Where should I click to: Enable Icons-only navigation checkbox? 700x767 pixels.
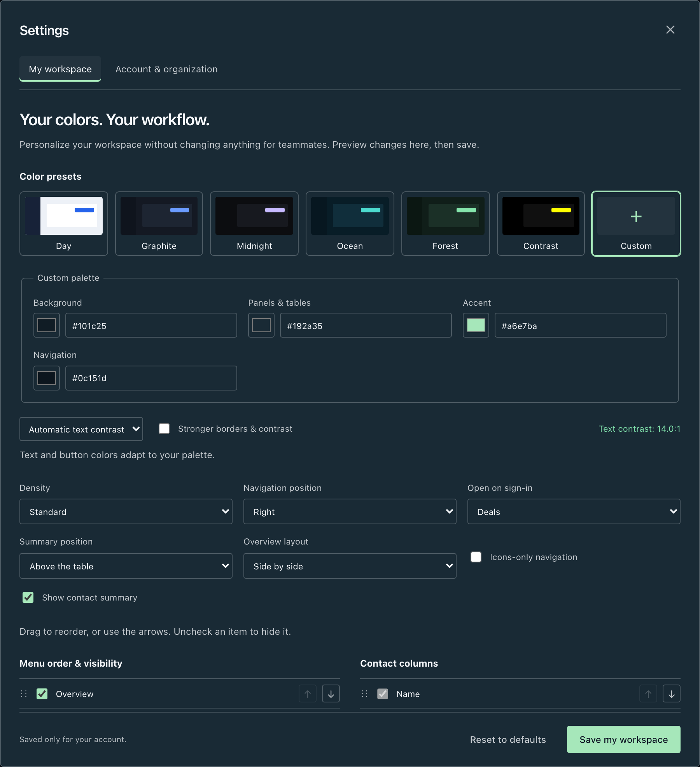point(476,557)
